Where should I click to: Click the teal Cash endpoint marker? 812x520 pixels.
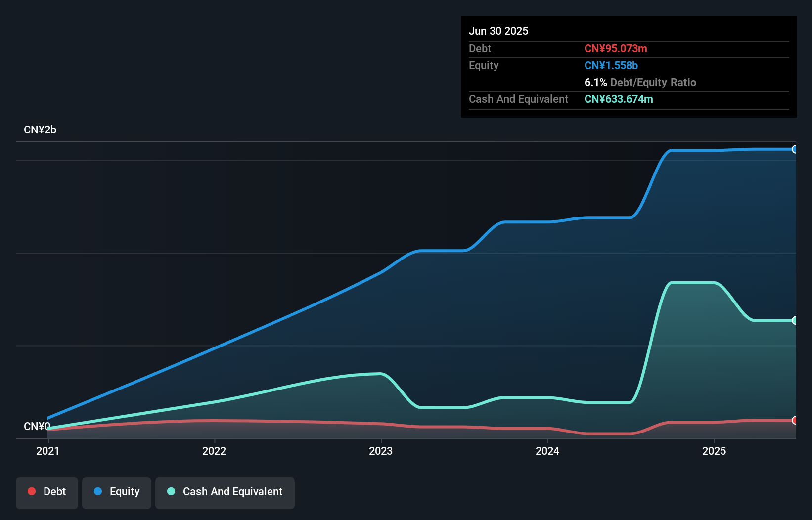795,320
